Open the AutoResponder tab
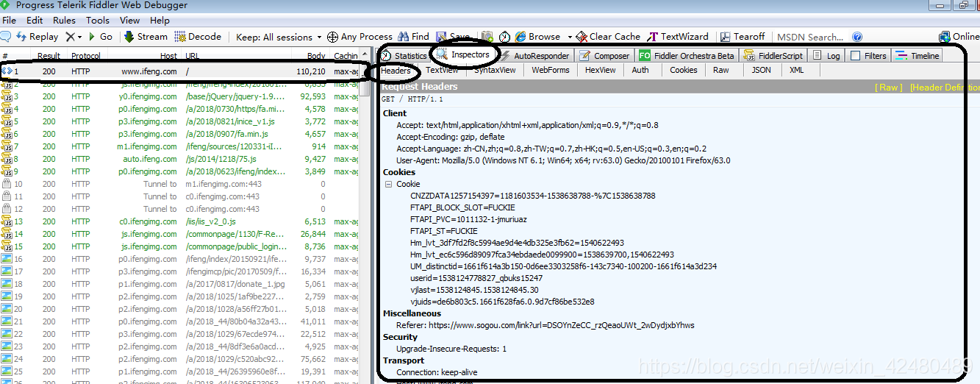This screenshot has width=980, height=384. (535, 56)
